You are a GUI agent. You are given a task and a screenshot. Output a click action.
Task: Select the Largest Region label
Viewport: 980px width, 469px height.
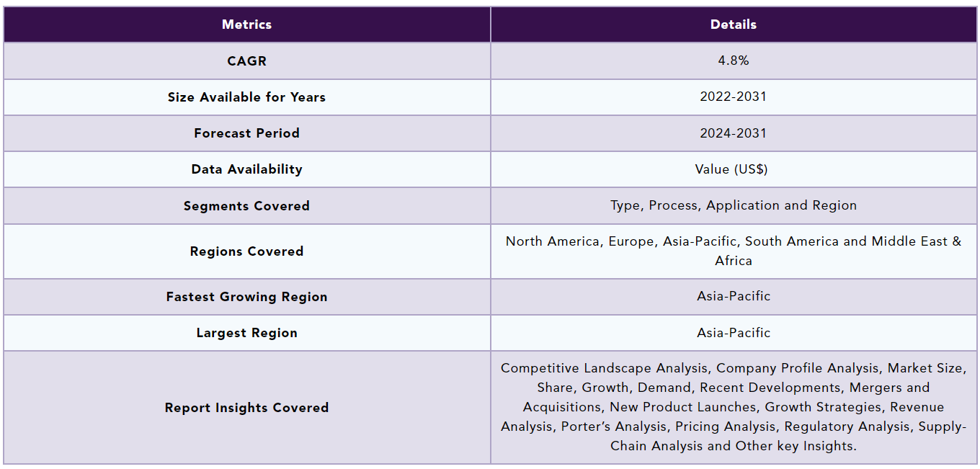coord(246,333)
